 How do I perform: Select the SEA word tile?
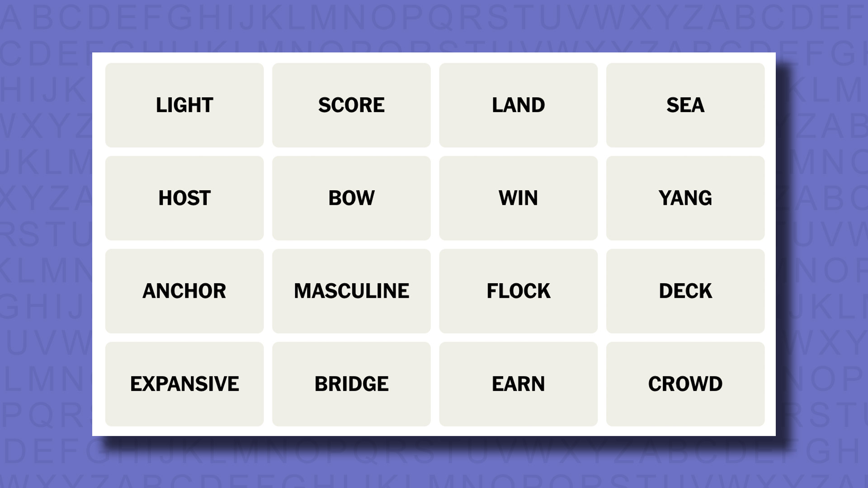coord(684,105)
